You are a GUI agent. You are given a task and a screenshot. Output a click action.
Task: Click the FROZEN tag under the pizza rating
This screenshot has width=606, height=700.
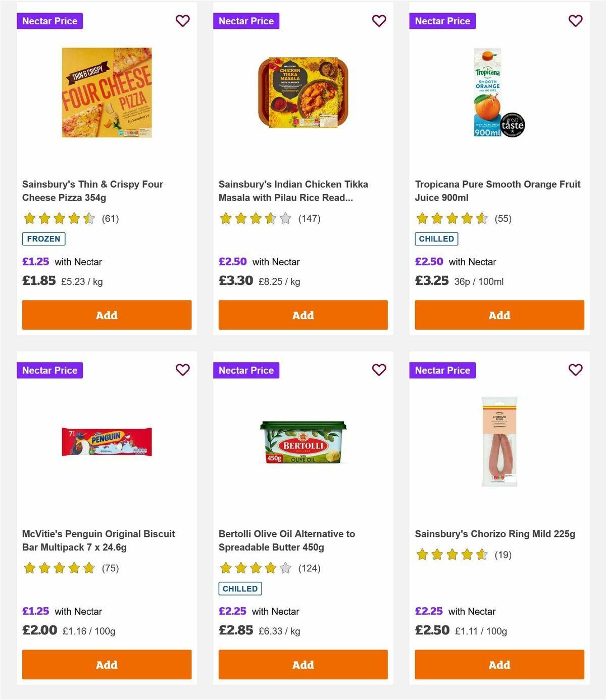click(x=43, y=238)
